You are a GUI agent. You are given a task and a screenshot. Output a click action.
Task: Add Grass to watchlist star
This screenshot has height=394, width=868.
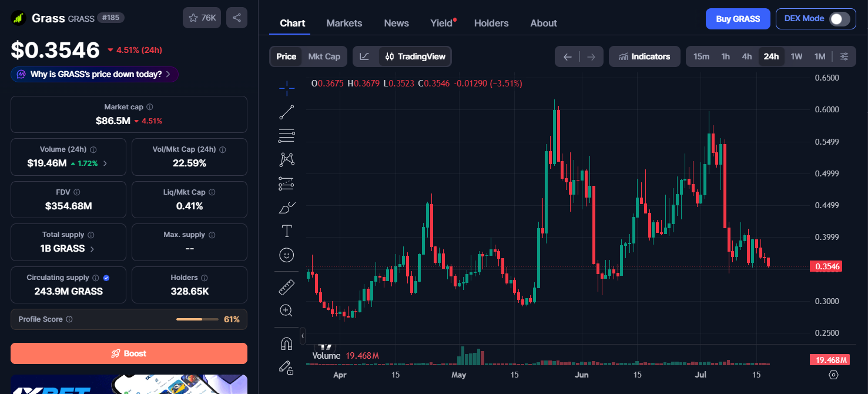[x=202, y=18]
